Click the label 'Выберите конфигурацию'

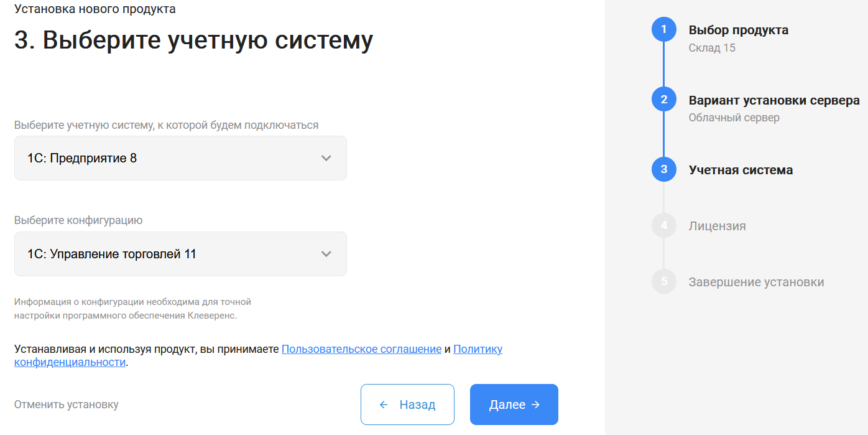click(x=78, y=220)
